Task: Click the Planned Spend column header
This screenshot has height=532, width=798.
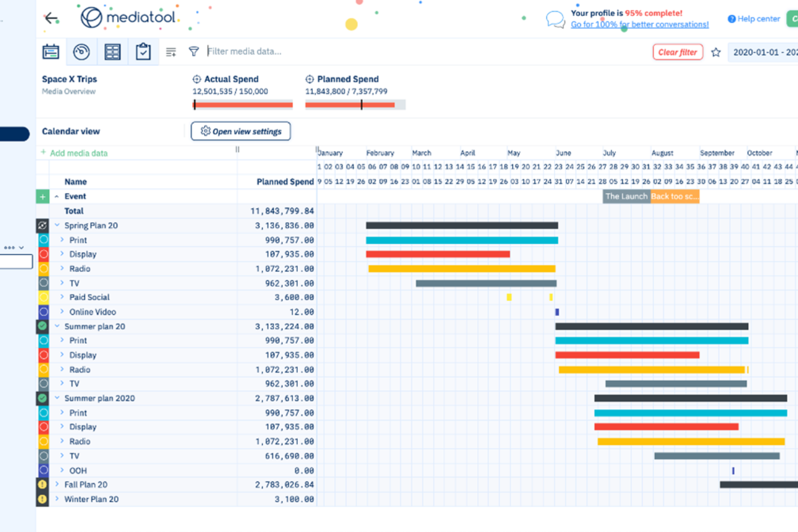Action: (x=285, y=182)
